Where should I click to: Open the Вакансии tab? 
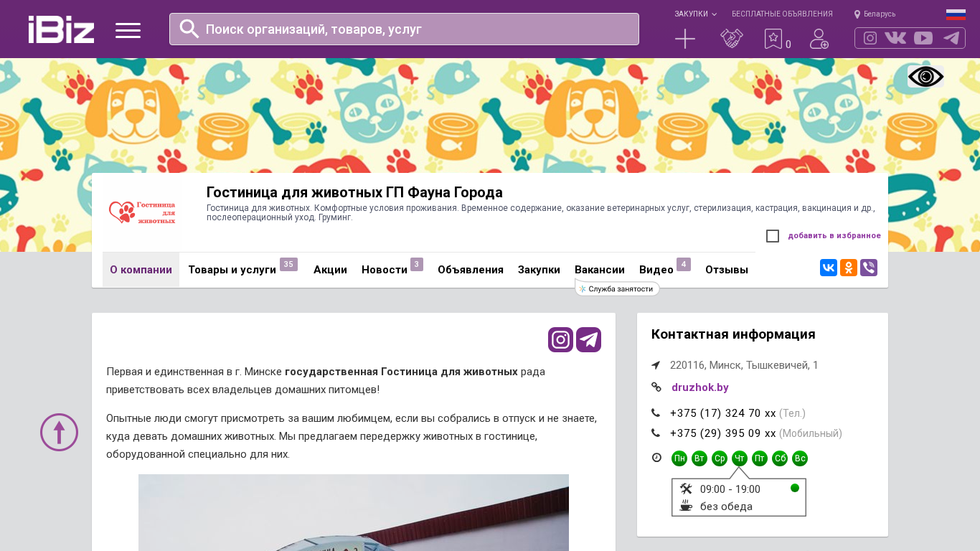[x=600, y=270]
